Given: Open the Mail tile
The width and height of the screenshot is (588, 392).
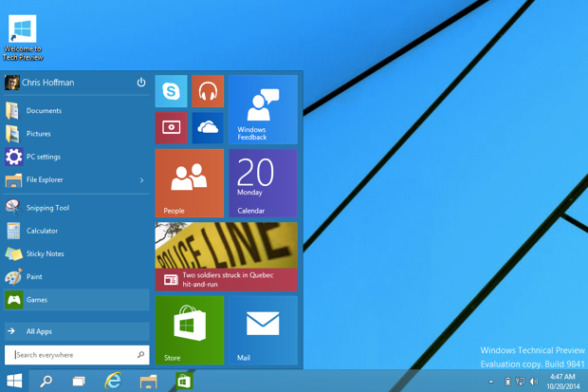Looking at the screenshot, I should coord(263,330).
